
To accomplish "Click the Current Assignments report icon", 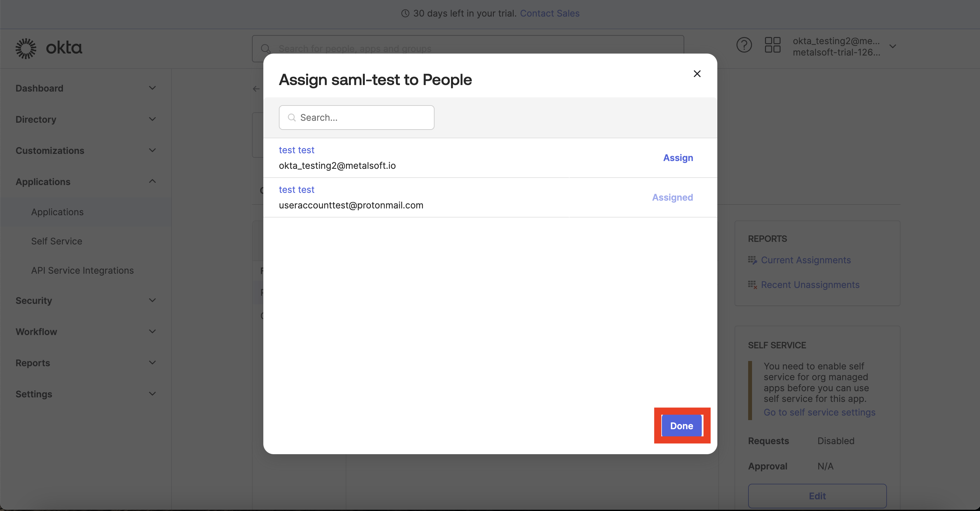I will [752, 260].
